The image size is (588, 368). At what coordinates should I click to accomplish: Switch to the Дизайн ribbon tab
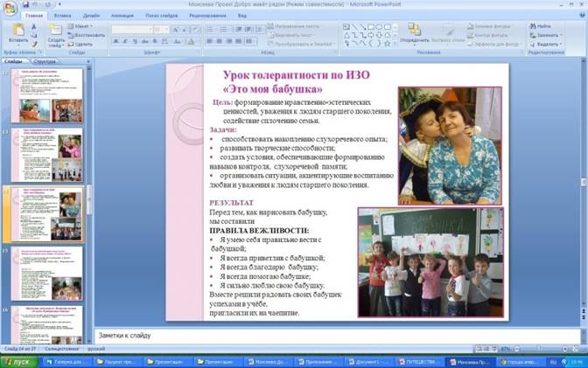91,16
